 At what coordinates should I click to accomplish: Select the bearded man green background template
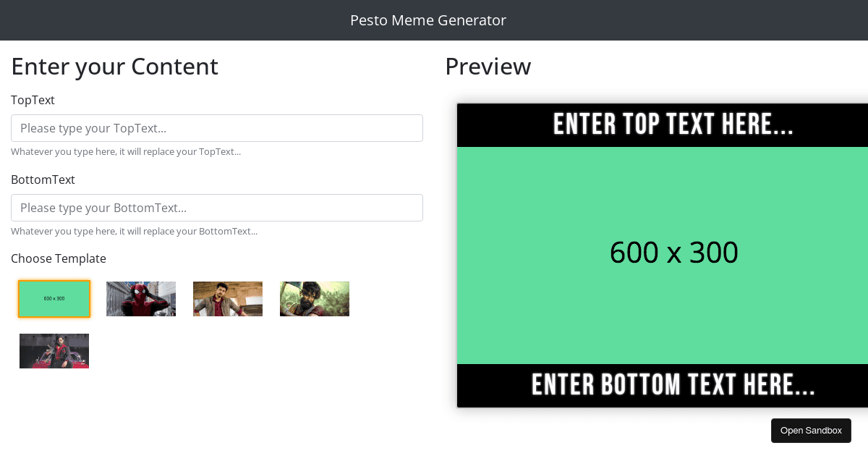coord(315,299)
